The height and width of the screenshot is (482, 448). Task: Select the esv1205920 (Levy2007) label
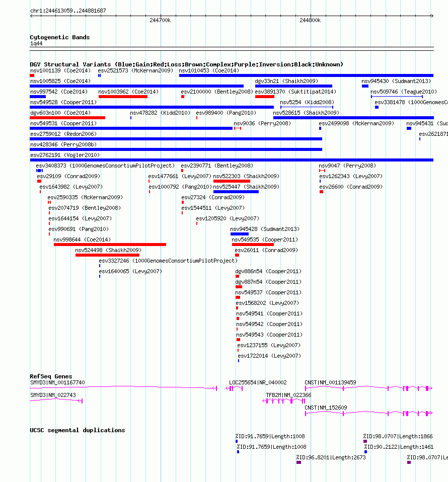click(x=228, y=218)
